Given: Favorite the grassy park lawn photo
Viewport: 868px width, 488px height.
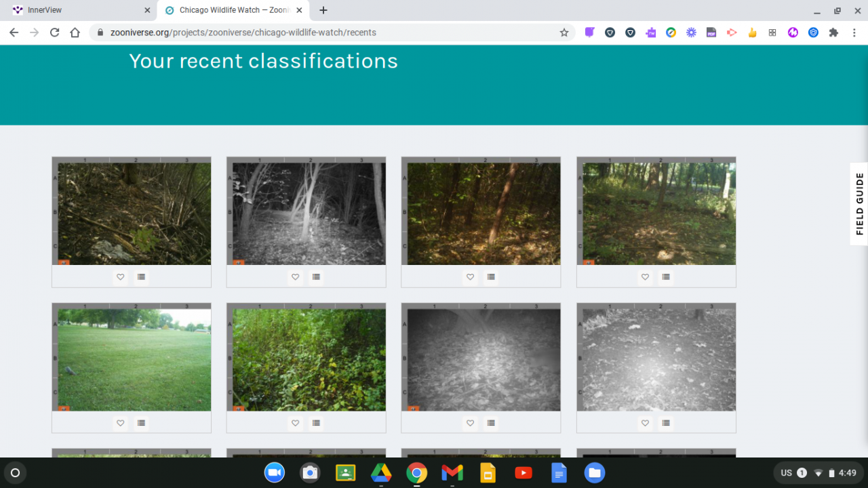Looking at the screenshot, I should coord(121,423).
